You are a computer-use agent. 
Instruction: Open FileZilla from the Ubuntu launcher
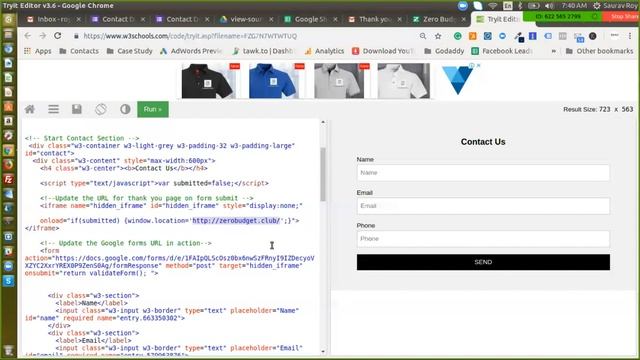(9, 179)
